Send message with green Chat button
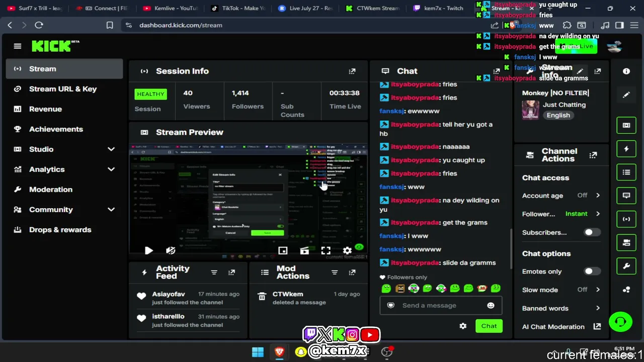 point(489,326)
